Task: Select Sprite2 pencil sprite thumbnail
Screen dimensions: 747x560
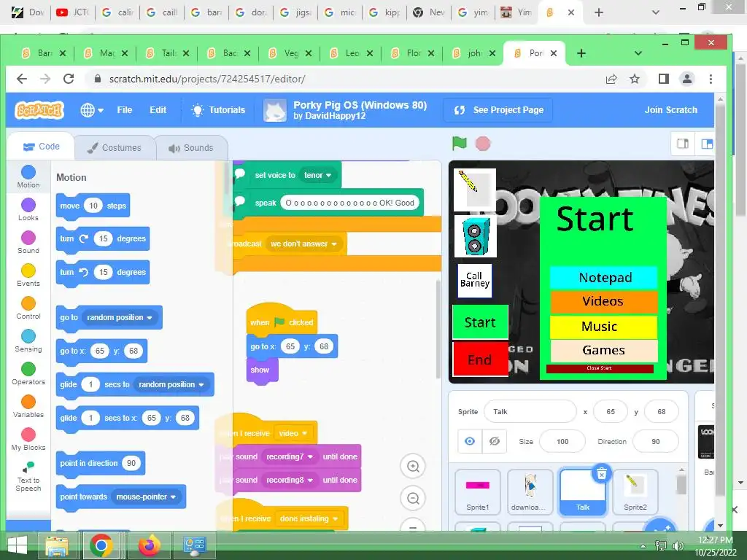Action: pos(635,492)
